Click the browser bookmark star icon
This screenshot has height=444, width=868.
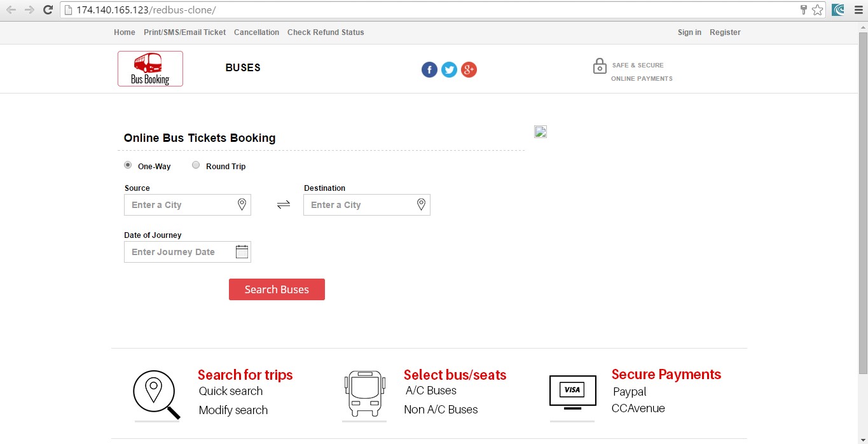pyautogui.click(x=818, y=10)
